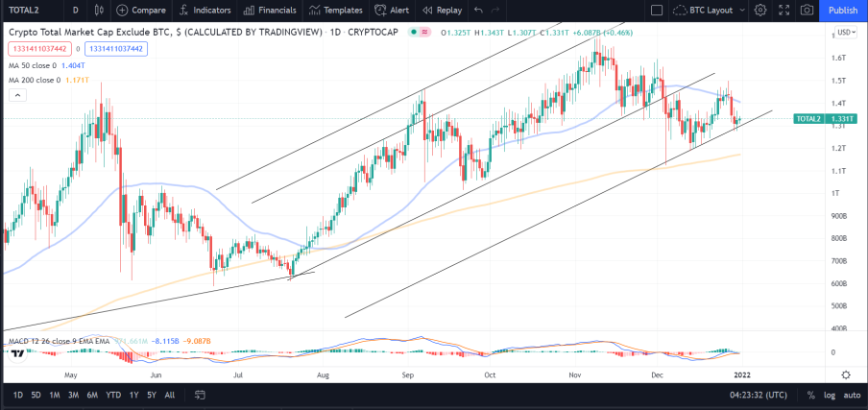Click the Publish button
Image resolution: width=868 pixels, height=410 pixels.
click(x=843, y=10)
